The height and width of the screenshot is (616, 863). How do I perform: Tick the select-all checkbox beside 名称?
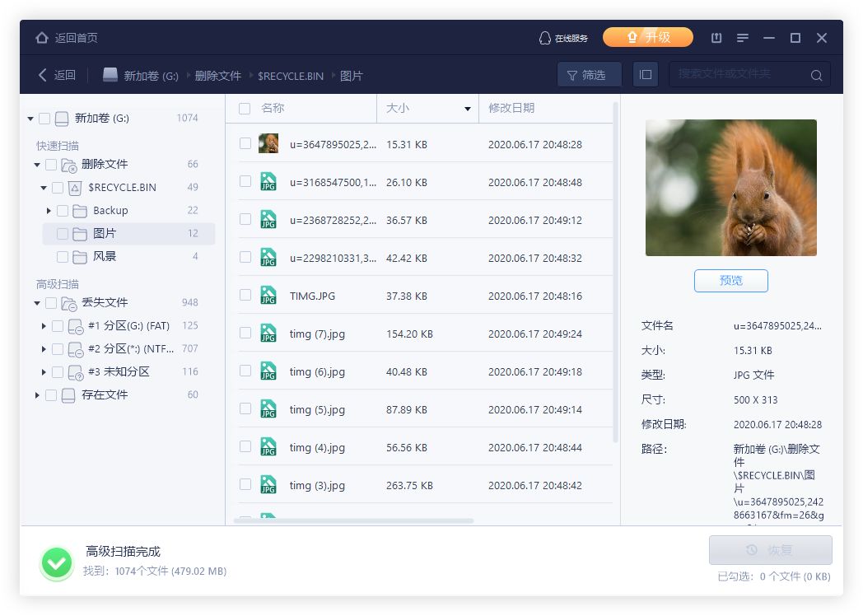(245, 108)
